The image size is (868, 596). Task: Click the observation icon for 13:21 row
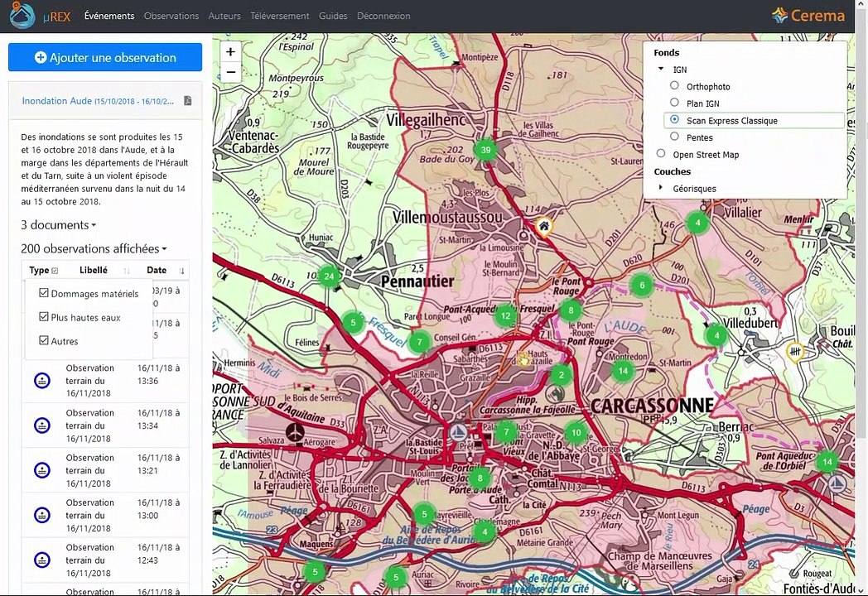(42, 470)
